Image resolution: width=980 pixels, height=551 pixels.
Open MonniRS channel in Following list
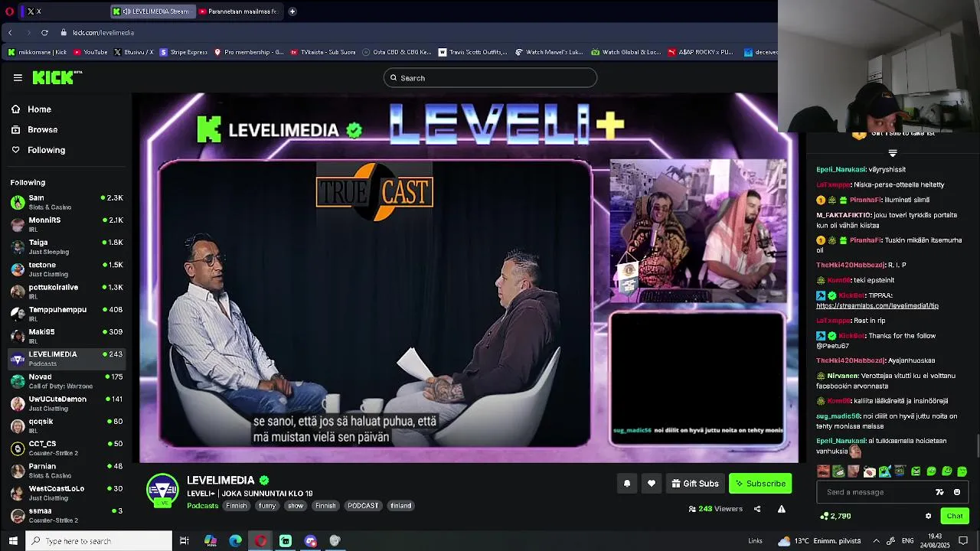coord(66,224)
